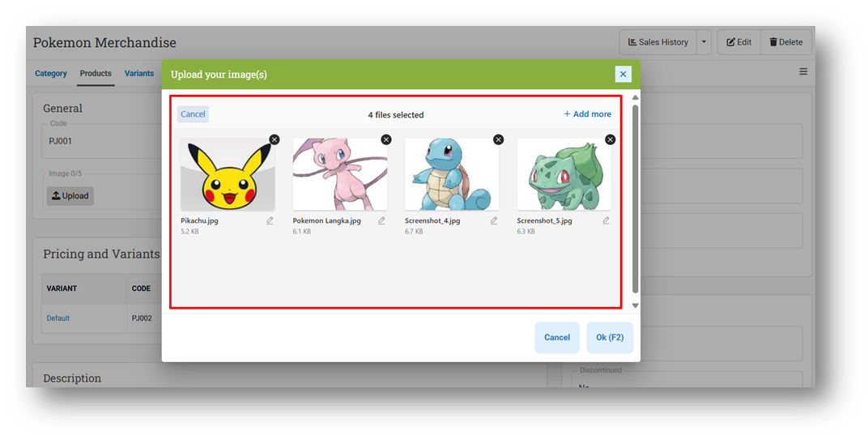Edit Screenshot_5.jpg using its pencil icon
This screenshot has height=440, width=868.
pyautogui.click(x=606, y=220)
